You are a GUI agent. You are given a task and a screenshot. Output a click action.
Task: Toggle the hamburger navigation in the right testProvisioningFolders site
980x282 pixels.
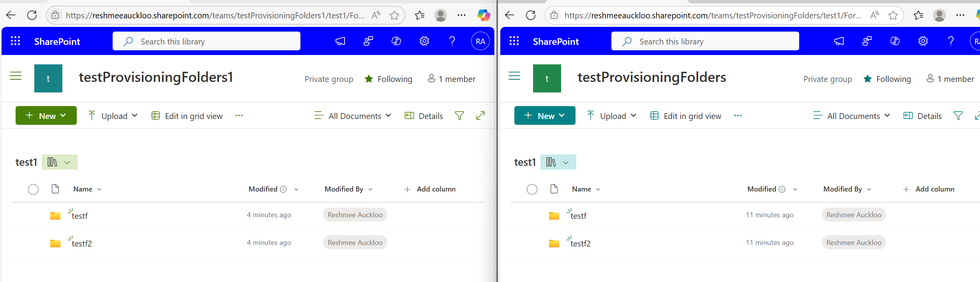point(514,76)
